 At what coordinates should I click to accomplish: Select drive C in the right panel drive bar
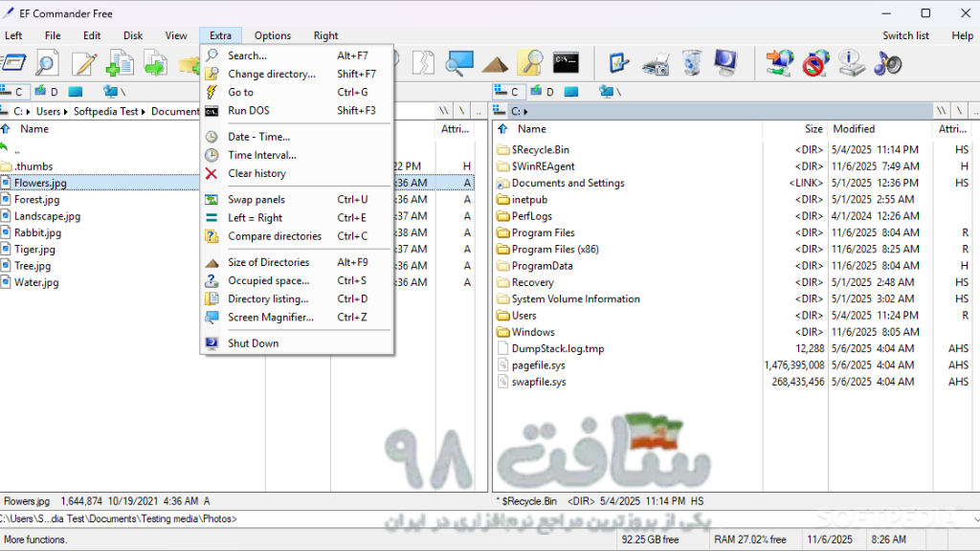[507, 92]
